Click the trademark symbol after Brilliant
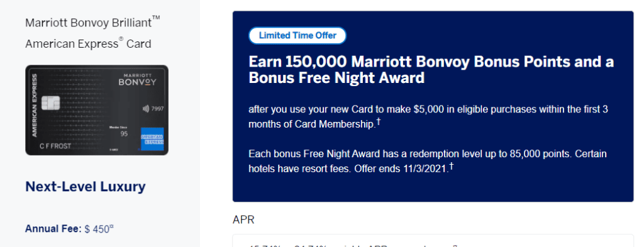 [156, 18]
